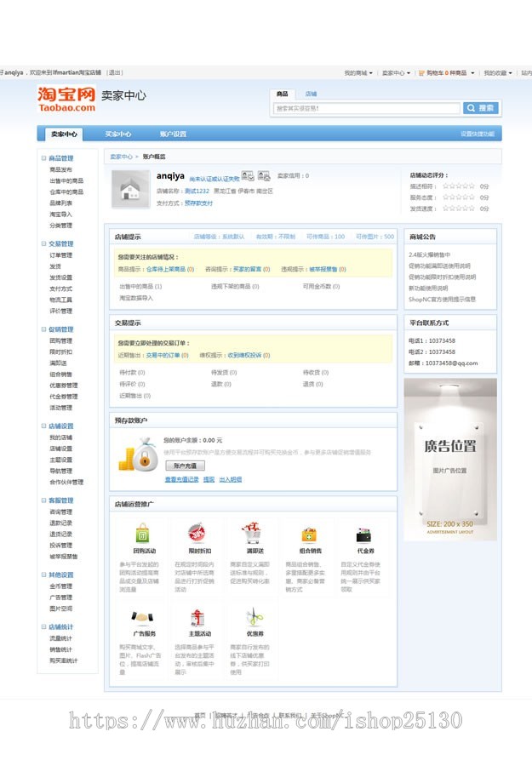
Task: Switch search scope to 店铺 tab
Action: (311, 94)
